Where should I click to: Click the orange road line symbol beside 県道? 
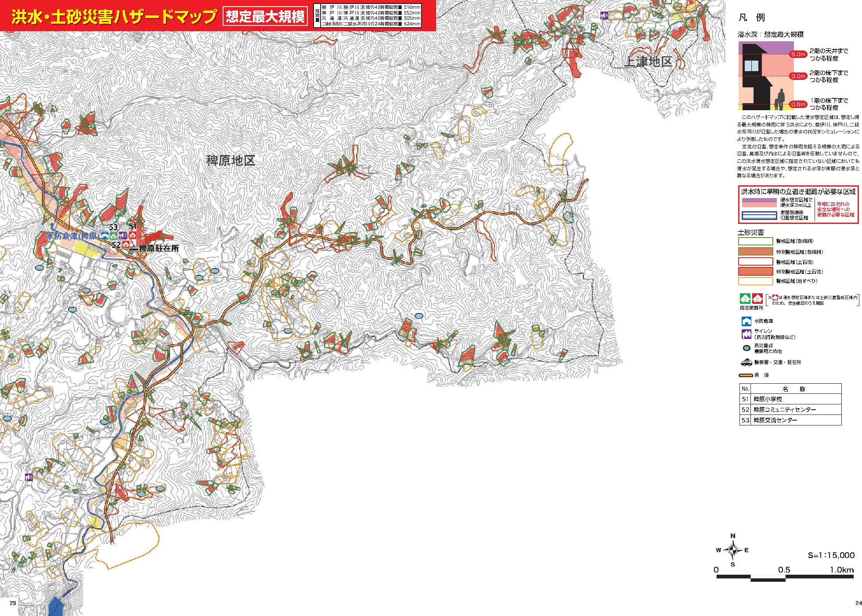pyautogui.click(x=746, y=375)
